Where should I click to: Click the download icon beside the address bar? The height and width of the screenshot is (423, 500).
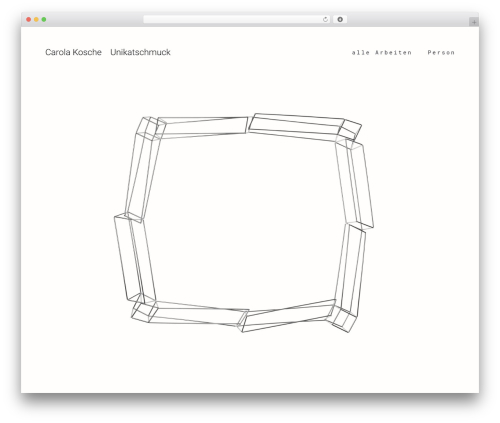(340, 19)
